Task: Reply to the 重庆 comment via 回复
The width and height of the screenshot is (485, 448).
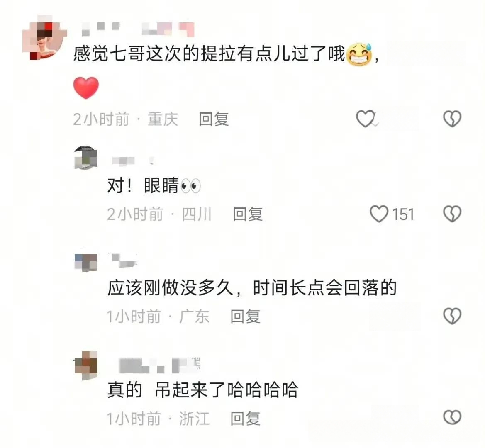Action: click(x=214, y=119)
